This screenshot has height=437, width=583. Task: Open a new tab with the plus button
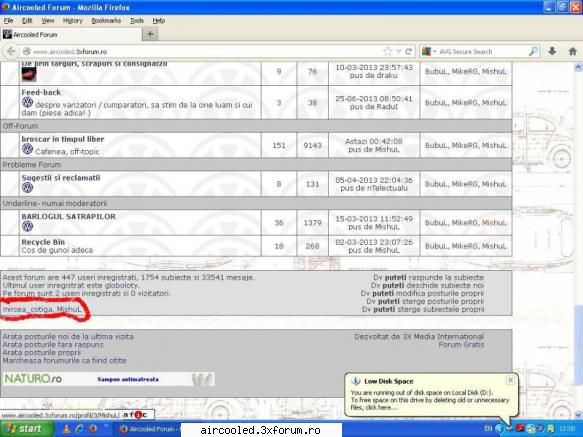coord(150,34)
